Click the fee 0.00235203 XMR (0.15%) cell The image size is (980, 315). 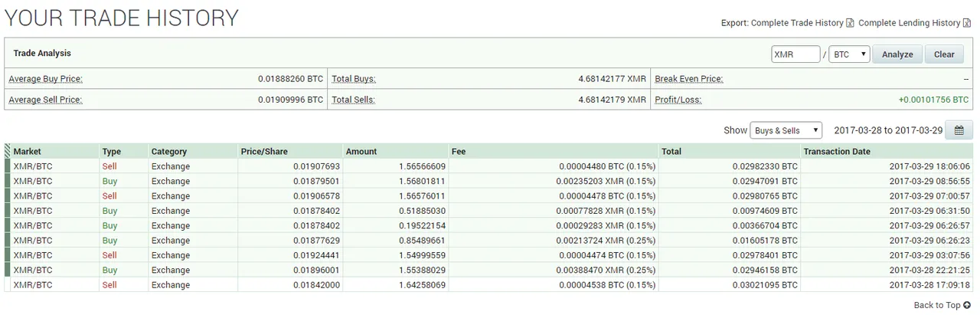[x=554, y=181]
